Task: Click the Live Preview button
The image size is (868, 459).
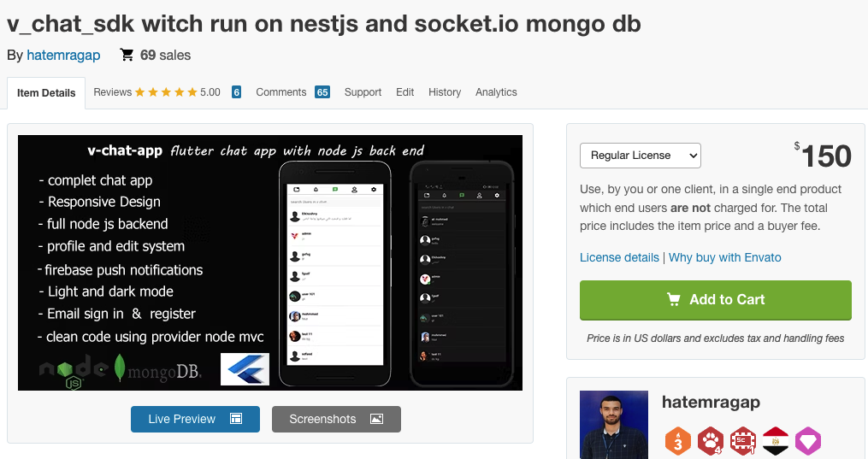Action: pyautogui.click(x=196, y=419)
